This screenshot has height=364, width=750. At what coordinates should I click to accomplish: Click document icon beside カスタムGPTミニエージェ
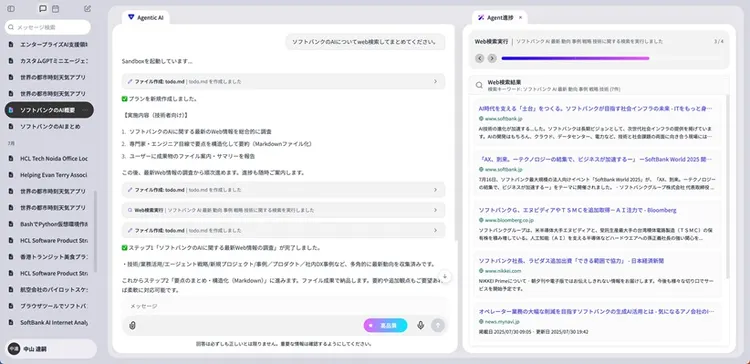click(11, 61)
